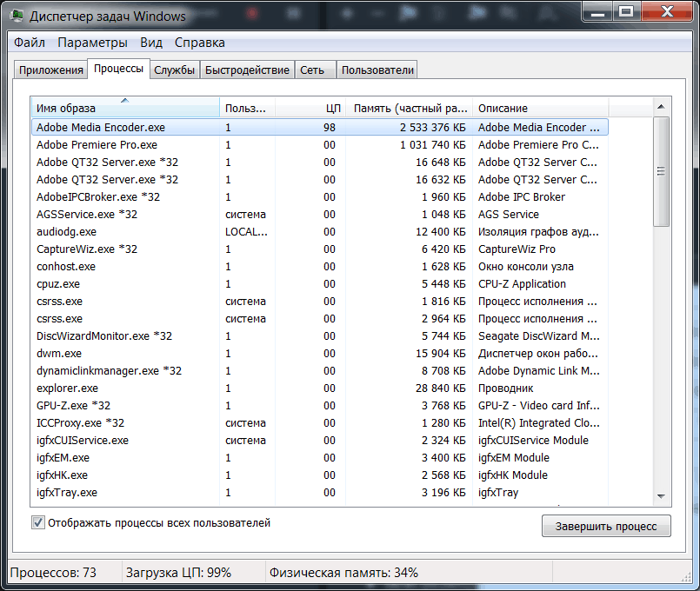The width and height of the screenshot is (700, 591).
Task: Click the 1 031 740 КБ memory value
Action: tap(432, 145)
